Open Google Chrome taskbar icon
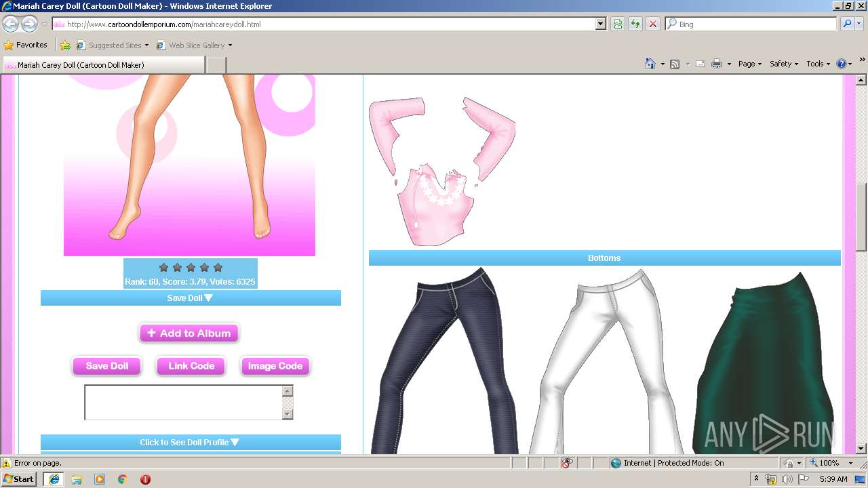This screenshot has height=488, width=868. coord(123,479)
